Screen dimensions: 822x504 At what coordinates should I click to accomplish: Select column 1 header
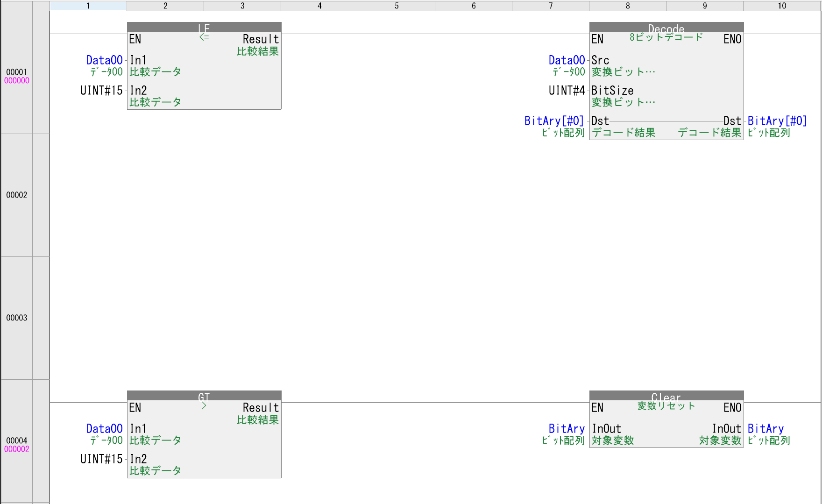[88, 6]
